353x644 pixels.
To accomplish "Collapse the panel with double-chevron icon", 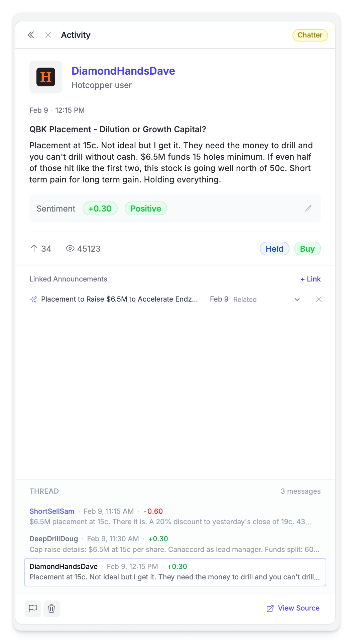I will [31, 35].
